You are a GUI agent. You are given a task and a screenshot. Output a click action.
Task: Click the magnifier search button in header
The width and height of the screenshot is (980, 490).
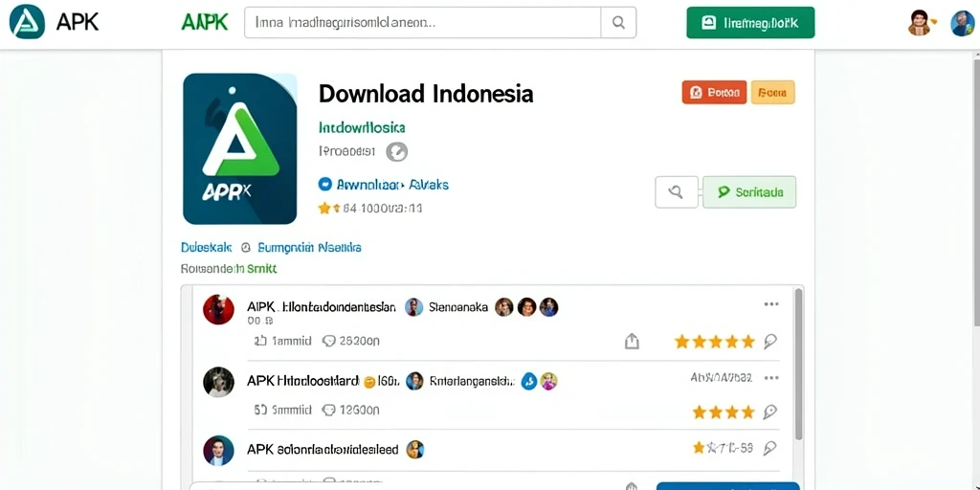pyautogui.click(x=618, y=23)
